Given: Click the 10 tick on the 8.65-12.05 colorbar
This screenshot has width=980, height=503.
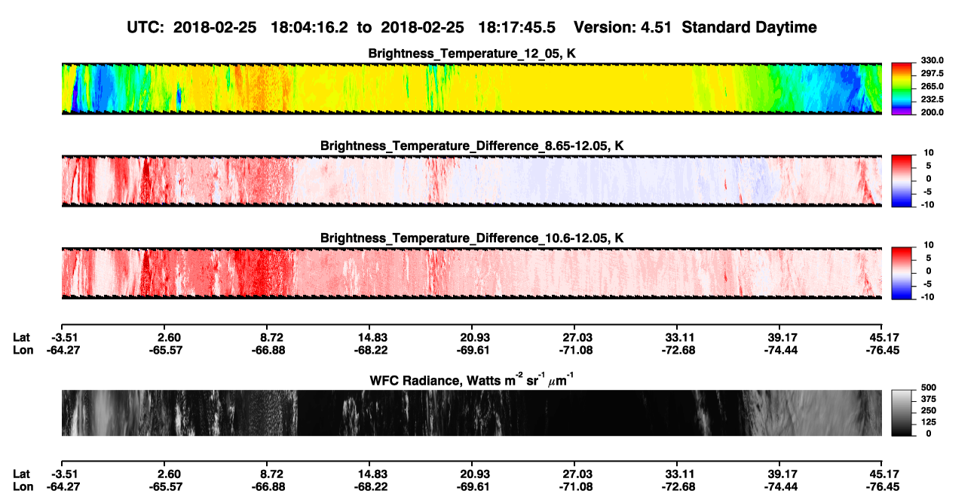Looking at the screenshot, I should pos(927,152).
